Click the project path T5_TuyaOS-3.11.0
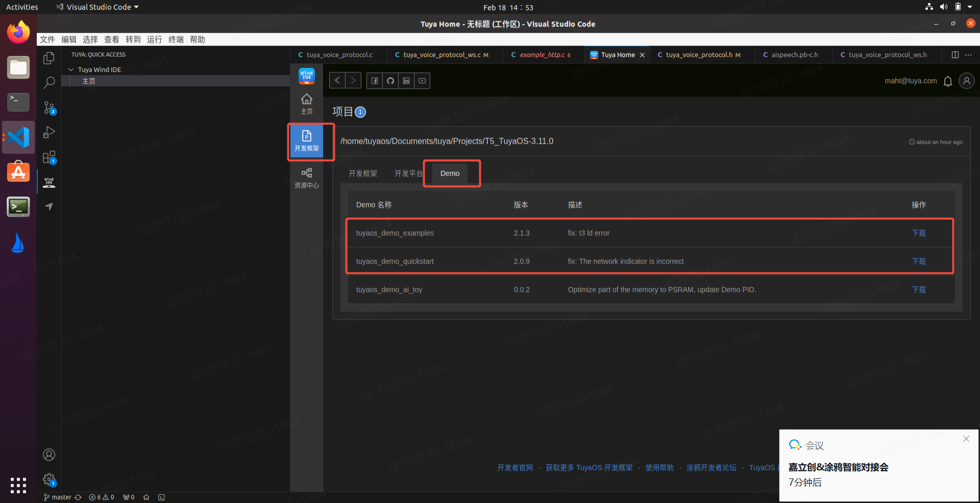Screen dimensions: 980x503 coord(447,141)
